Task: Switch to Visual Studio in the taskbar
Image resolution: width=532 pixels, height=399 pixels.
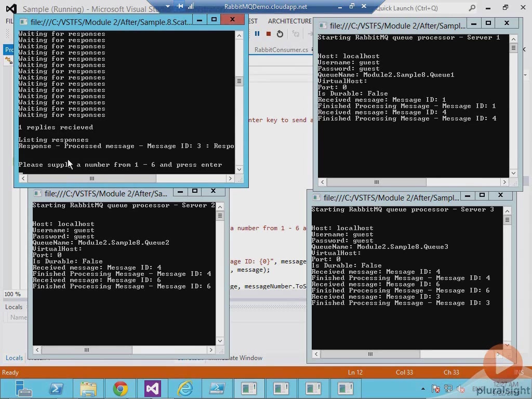Action: point(153,389)
